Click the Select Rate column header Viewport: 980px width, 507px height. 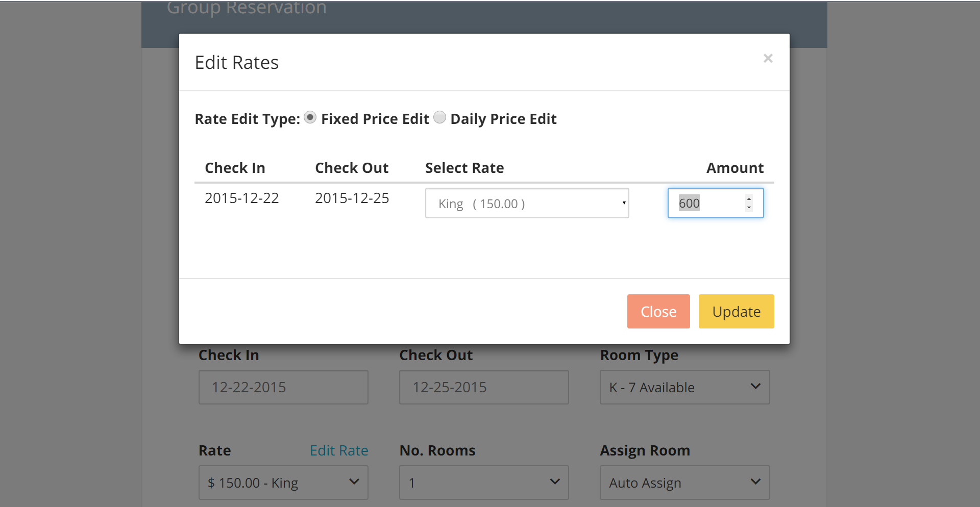coord(464,168)
